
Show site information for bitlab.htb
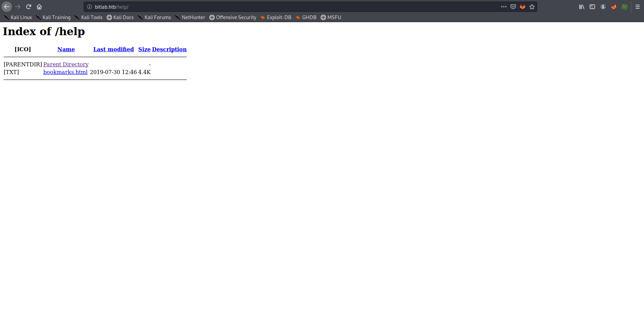pyautogui.click(x=90, y=7)
